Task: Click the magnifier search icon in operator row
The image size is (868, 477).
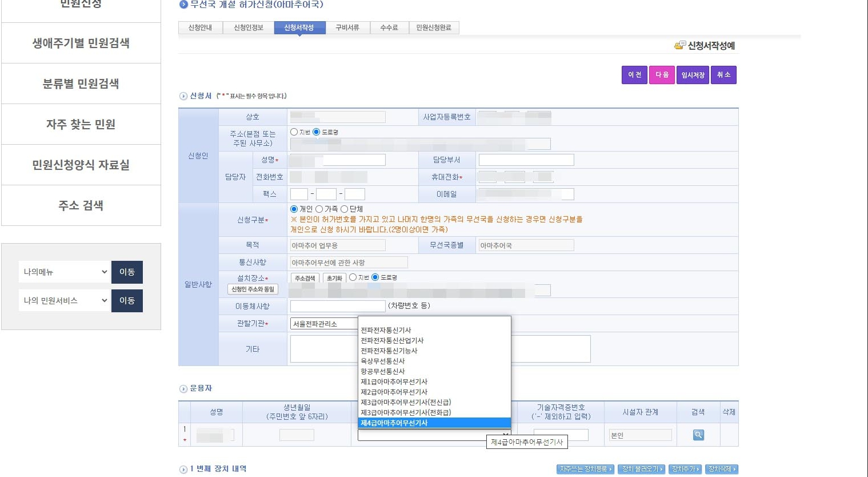Action: pos(698,435)
